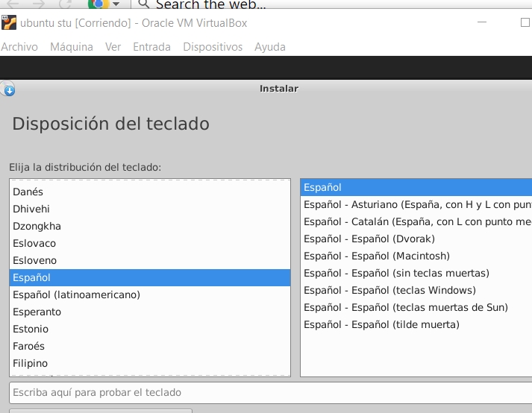The width and height of the screenshot is (532, 413).
Task: Click the keyboard test input field
Action: [269, 393]
